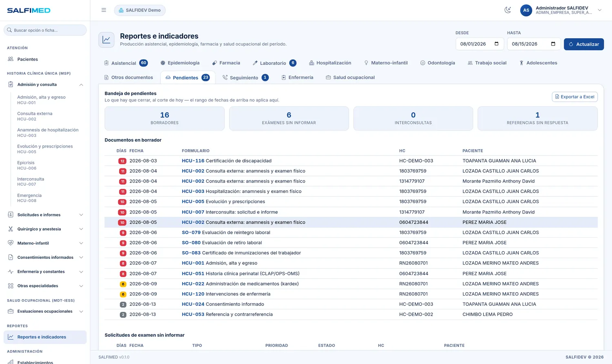Open SO-079 Evaluación de reintegro laboral draft
The width and height of the screenshot is (612, 364).
pyautogui.click(x=351, y=232)
